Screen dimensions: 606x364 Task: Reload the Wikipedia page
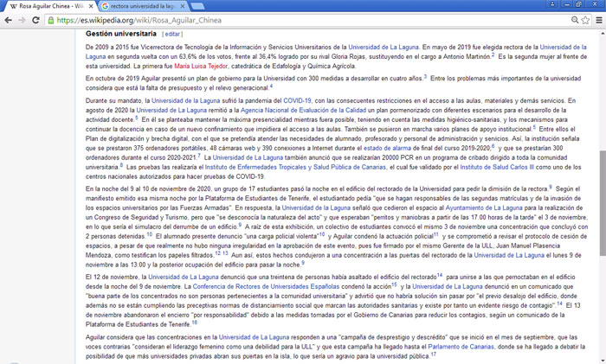pos(35,20)
